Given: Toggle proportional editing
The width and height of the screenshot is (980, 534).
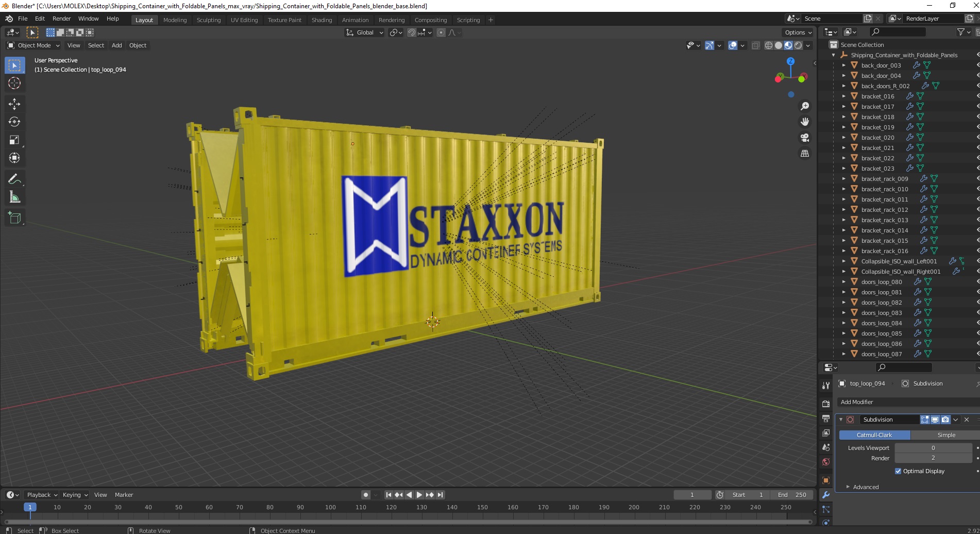Looking at the screenshot, I should (441, 32).
